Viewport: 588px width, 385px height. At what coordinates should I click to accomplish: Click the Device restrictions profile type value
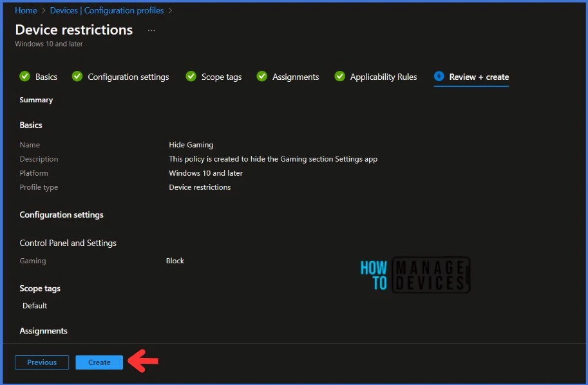[x=200, y=187]
